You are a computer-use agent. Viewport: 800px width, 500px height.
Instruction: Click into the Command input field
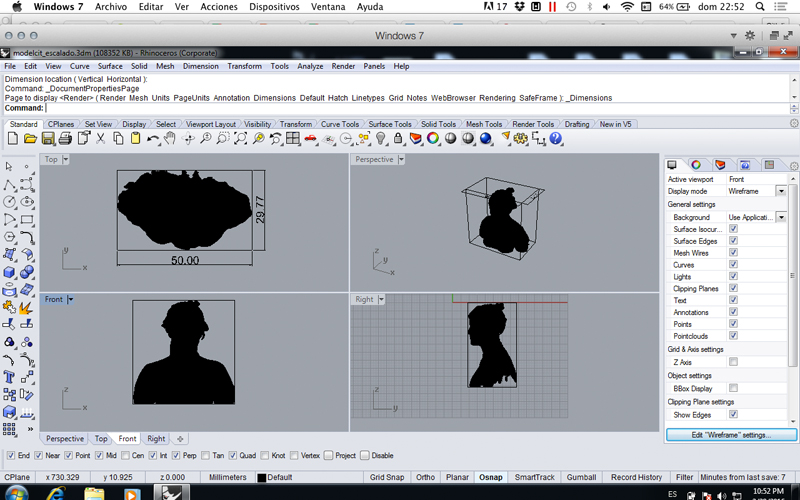(x=417, y=108)
